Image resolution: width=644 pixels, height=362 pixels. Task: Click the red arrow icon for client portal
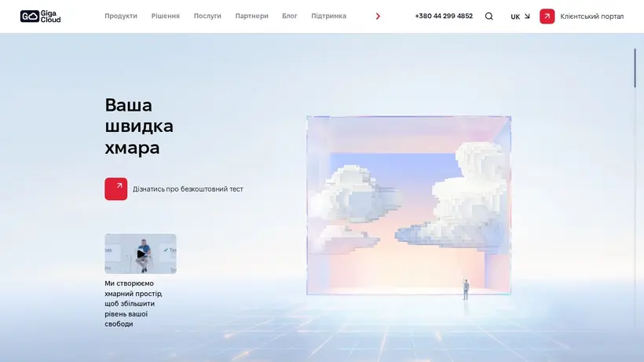point(547,16)
